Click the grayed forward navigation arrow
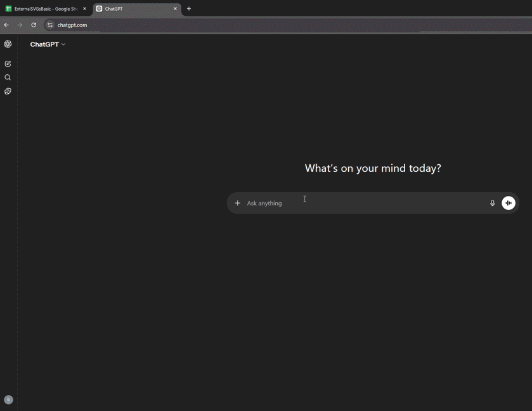532x411 pixels. click(x=20, y=25)
